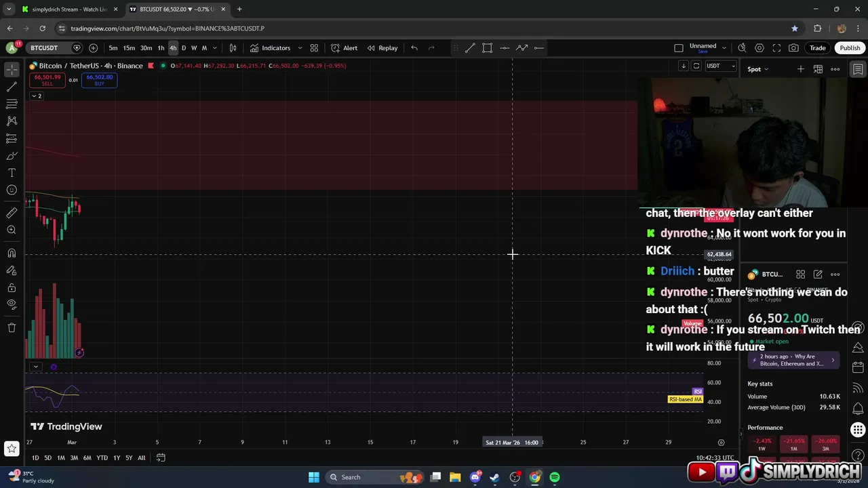
Task: Expand the timeframe interval dropdown
Action: [215, 48]
